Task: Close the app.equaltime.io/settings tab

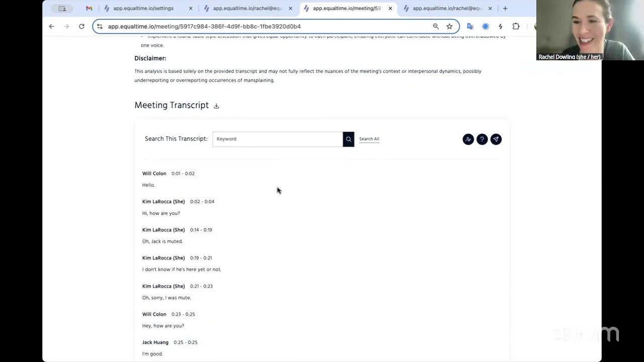Action: point(190,8)
